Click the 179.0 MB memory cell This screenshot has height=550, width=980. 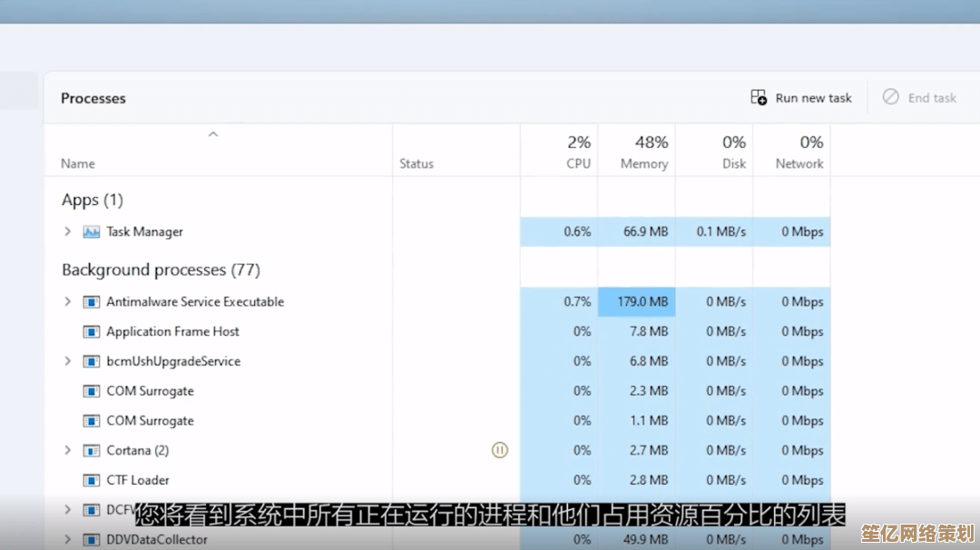637,302
